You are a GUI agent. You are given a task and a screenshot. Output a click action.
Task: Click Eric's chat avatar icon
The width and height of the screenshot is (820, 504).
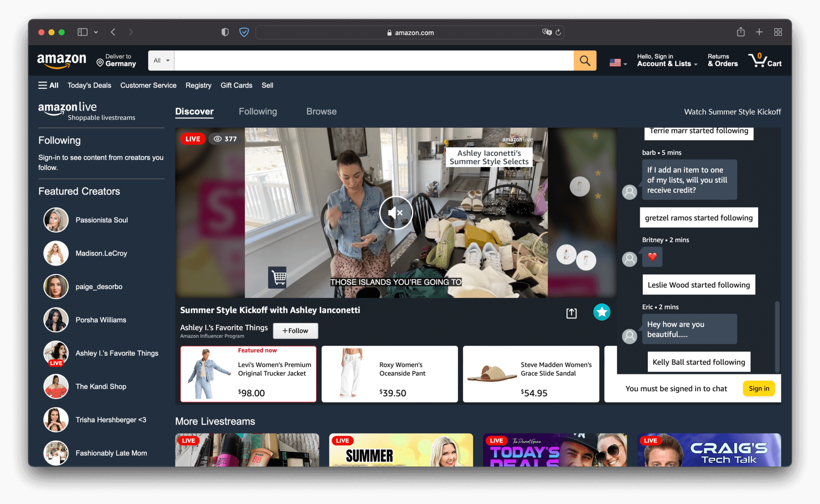630,336
